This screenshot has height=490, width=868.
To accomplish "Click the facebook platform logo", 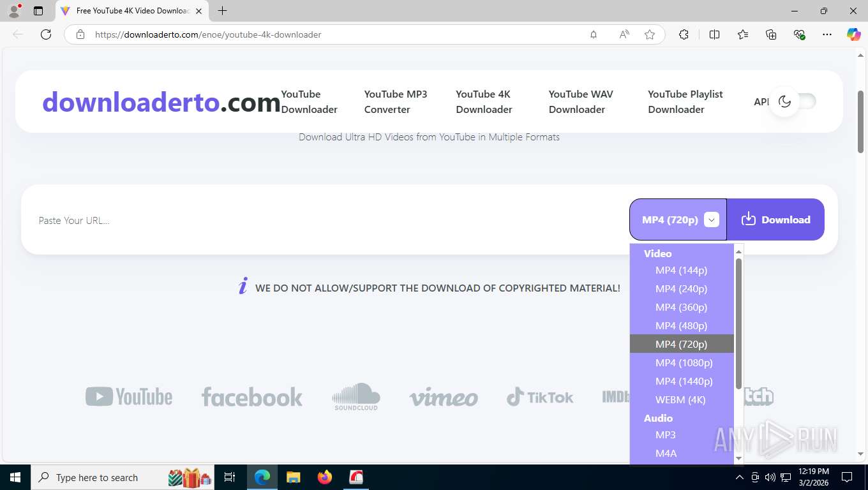I will tap(251, 397).
